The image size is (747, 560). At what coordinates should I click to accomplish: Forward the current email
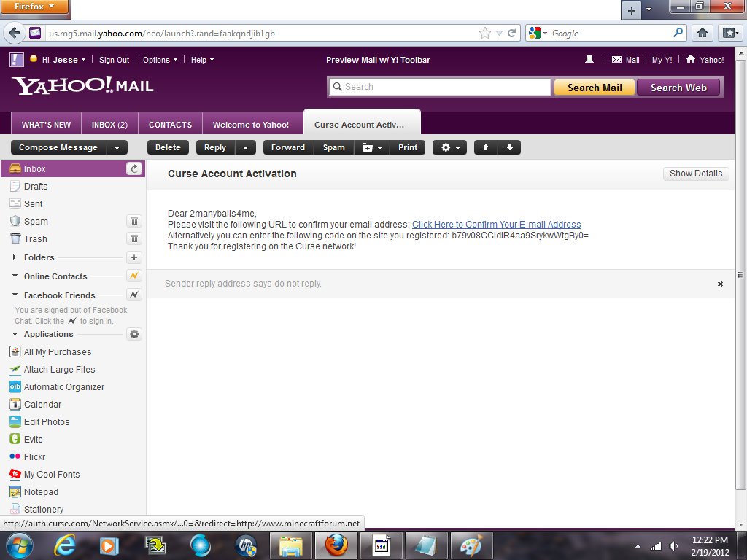pos(288,147)
